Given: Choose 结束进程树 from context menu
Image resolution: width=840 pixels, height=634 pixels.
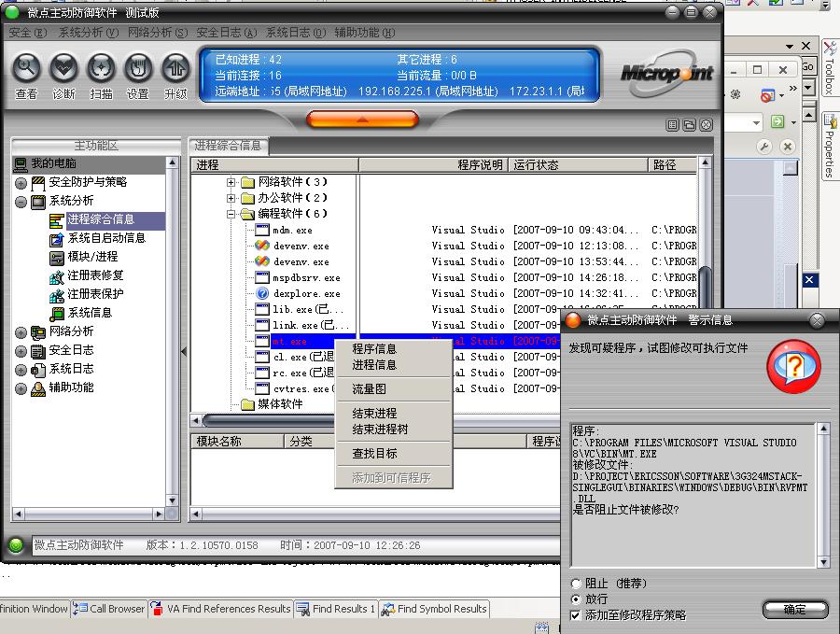Looking at the screenshot, I should pos(393,430).
